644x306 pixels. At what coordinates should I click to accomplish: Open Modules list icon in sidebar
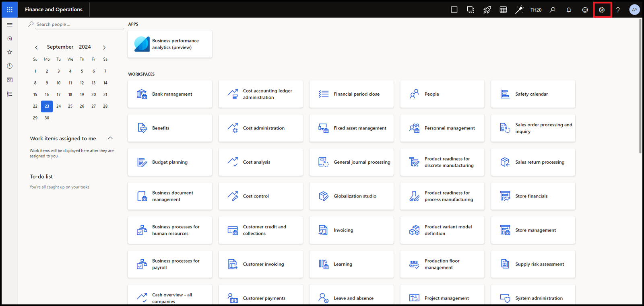(10, 94)
